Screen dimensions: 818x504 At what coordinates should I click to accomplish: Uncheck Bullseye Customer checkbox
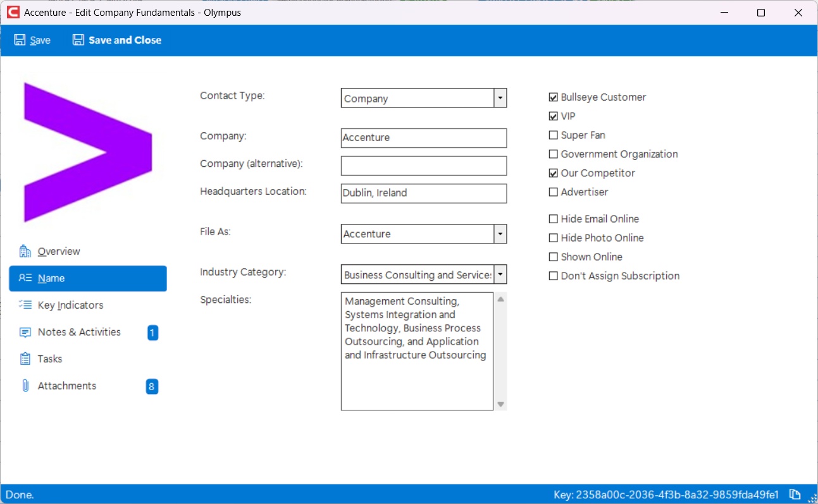point(554,97)
